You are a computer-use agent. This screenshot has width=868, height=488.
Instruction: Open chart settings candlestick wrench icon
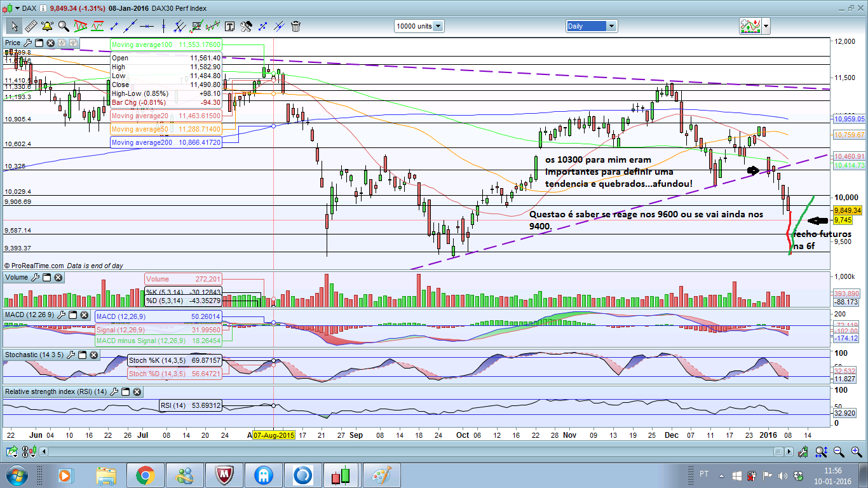coord(804,452)
